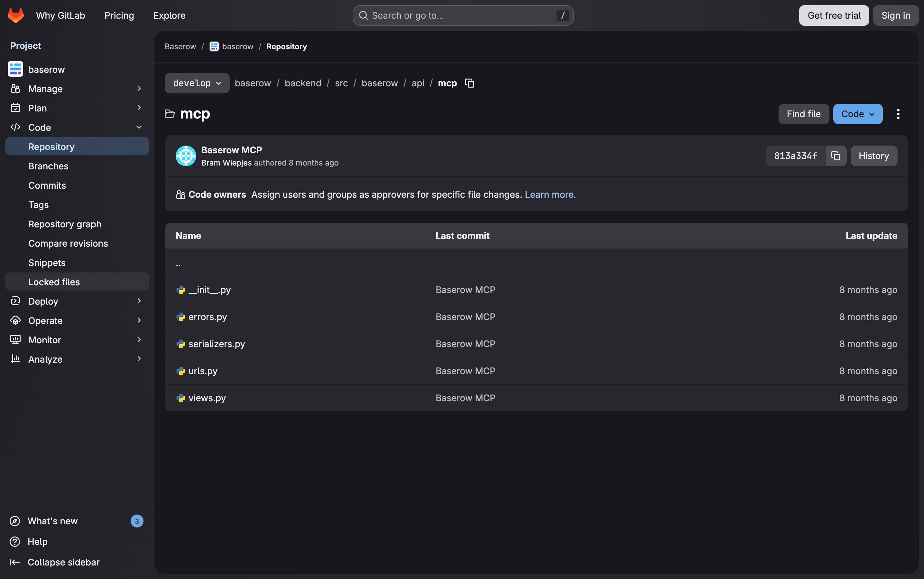Image resolution: width=924 pixels, height=579 pixels.
Task: Focus the Search or go to field
Action: pyautogui.click(x=463, y=15)
